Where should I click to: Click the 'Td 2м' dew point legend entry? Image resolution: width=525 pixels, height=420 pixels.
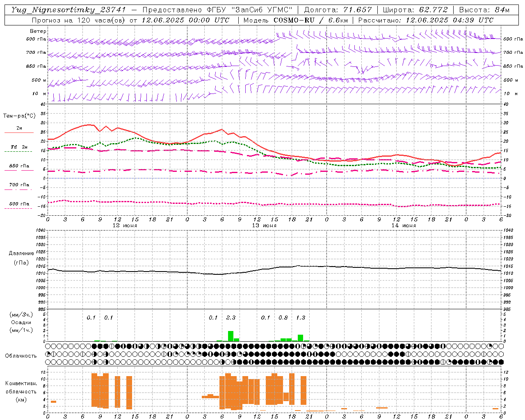point(19,147)
